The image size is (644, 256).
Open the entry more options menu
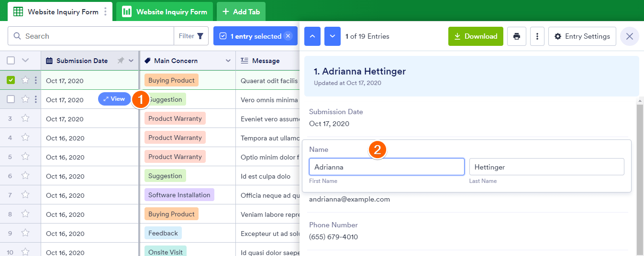(537, 36)
